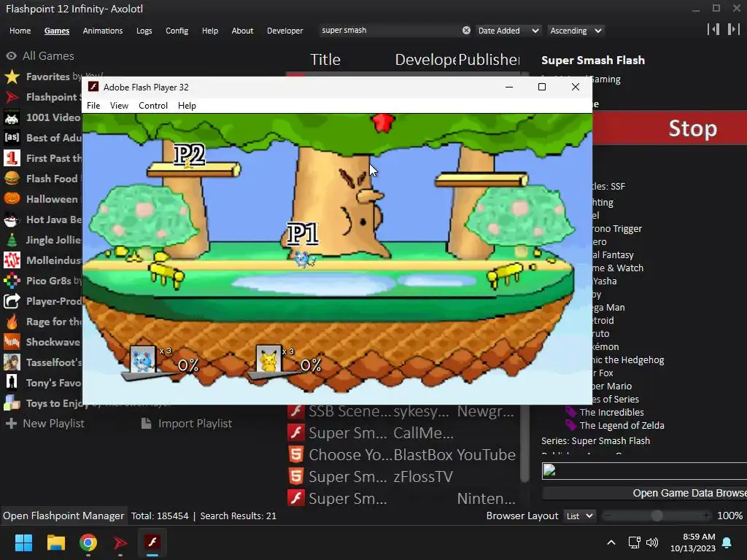Open File menu in Flash Player
The image size is (747, 560).
(93, 105)
